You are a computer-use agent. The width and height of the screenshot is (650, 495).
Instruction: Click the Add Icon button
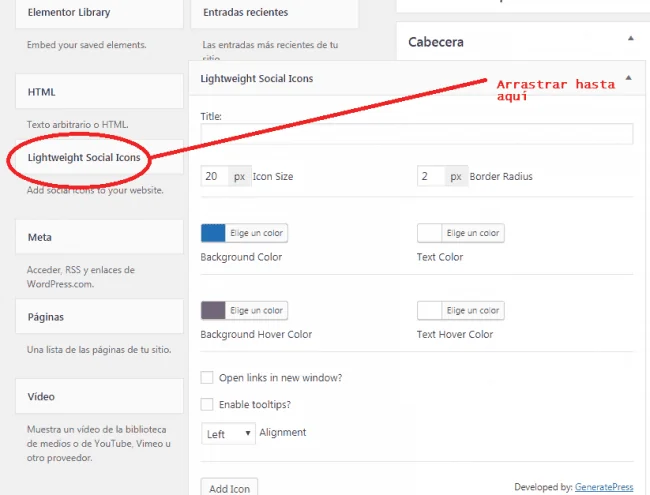pos(229,488)
